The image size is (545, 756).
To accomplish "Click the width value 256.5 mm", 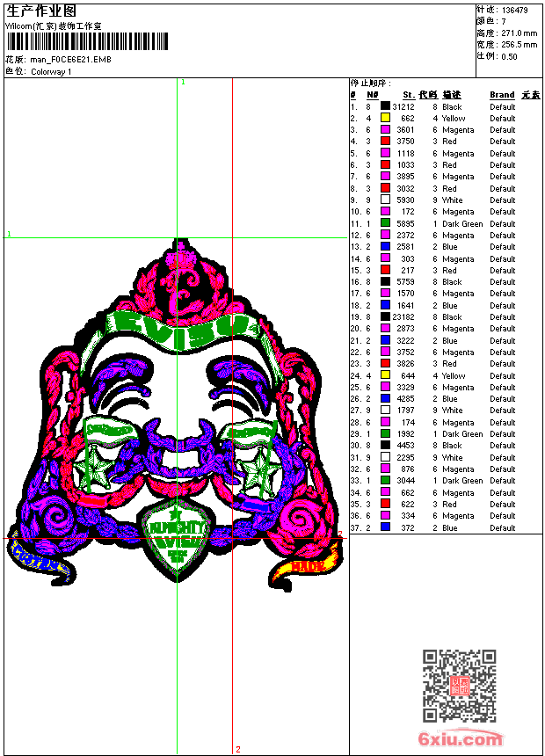I will [519, 45].
